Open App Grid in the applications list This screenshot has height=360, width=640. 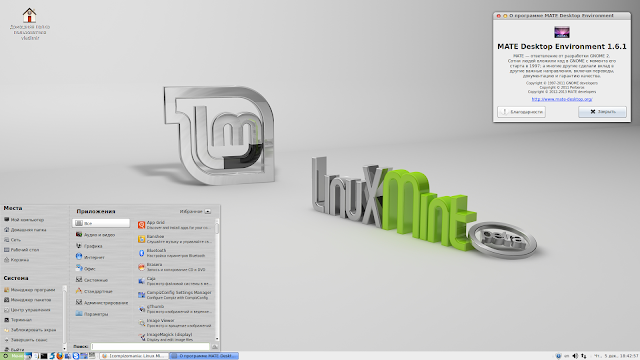(176, 225)
